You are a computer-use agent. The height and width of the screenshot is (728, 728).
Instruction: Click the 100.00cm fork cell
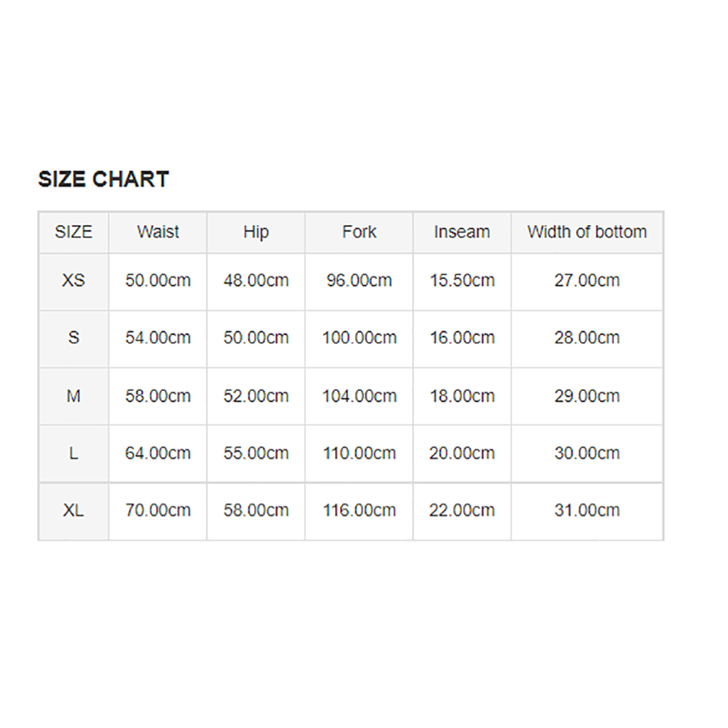coord(360,338)
